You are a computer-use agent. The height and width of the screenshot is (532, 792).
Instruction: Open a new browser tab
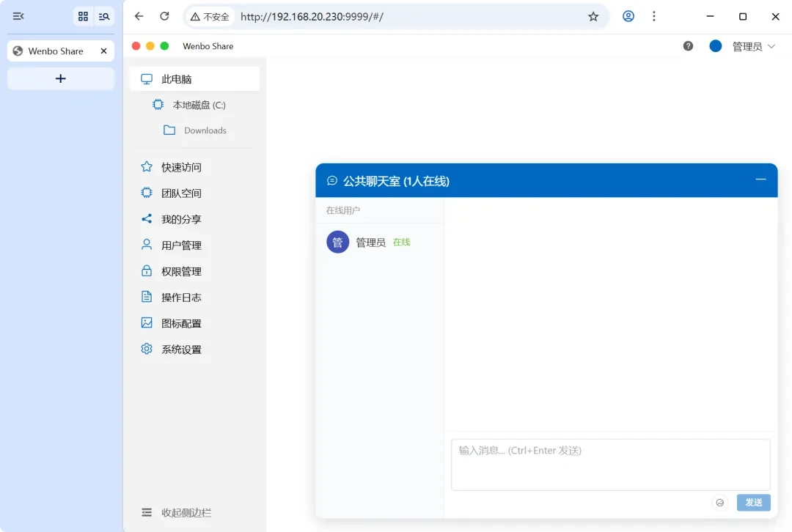[61, 78]
